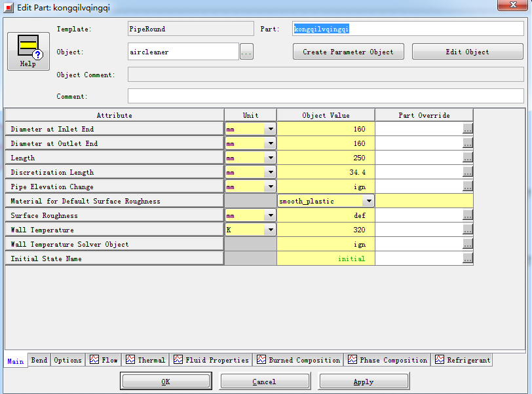Expand unit dropdown for Diameter at Inlet End

tap(270, 130)
